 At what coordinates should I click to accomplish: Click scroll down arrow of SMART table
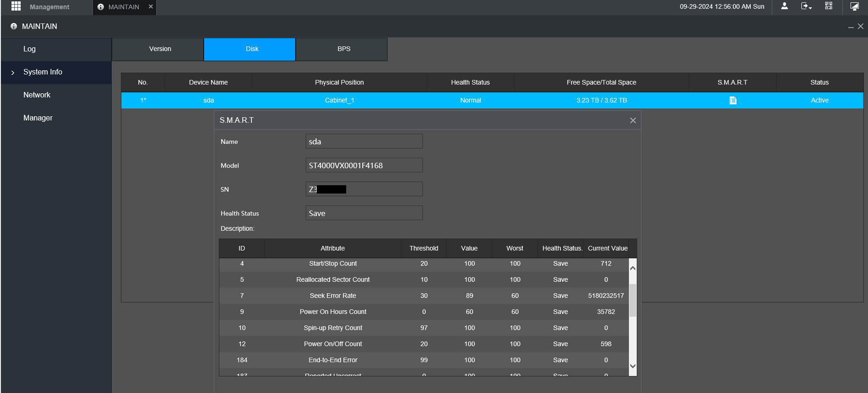click(633, 366)
